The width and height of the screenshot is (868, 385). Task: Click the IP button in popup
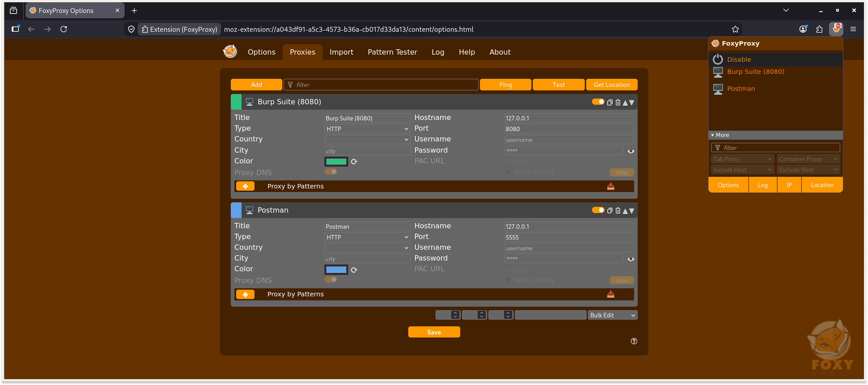[x=789, y=185]
